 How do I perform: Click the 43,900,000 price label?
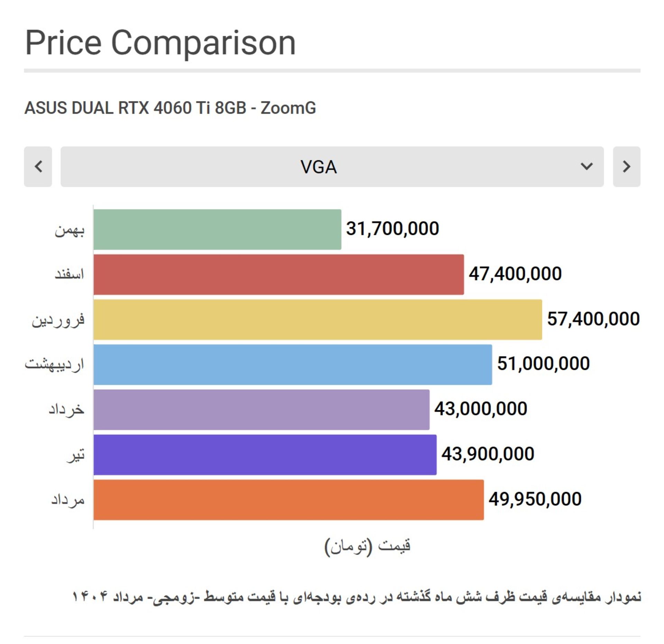click(x=488, y=454)
